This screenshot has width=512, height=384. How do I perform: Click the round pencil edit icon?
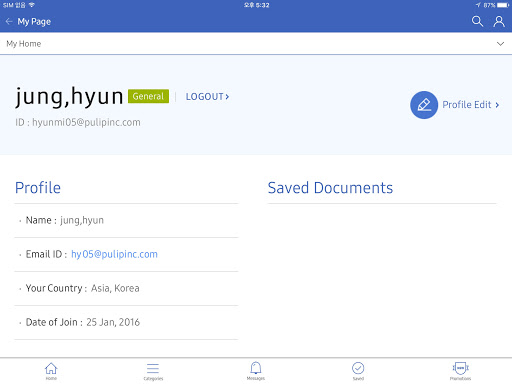coord(424,105)
